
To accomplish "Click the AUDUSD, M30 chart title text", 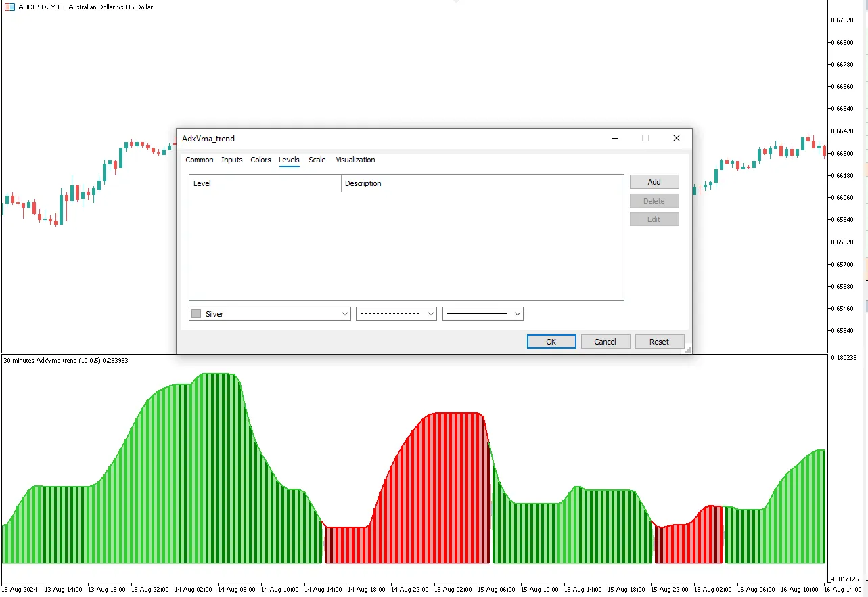I will tap(86, 7).
